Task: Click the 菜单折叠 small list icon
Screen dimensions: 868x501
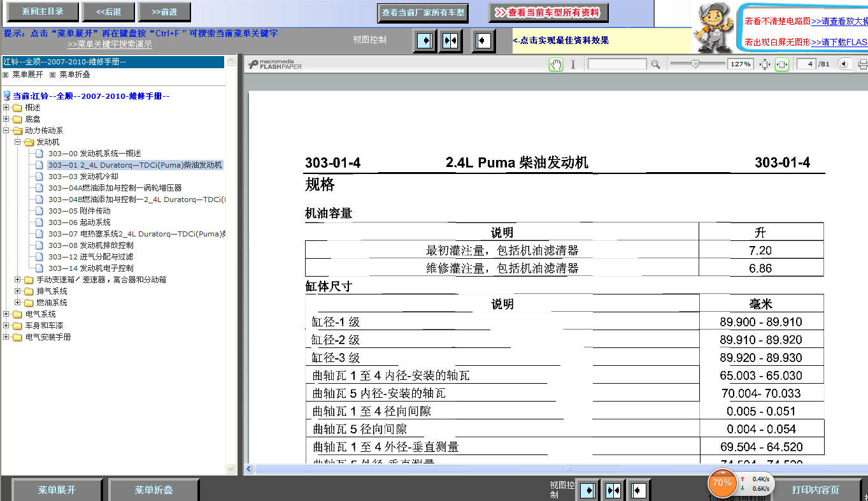Action: pos(53,75)
